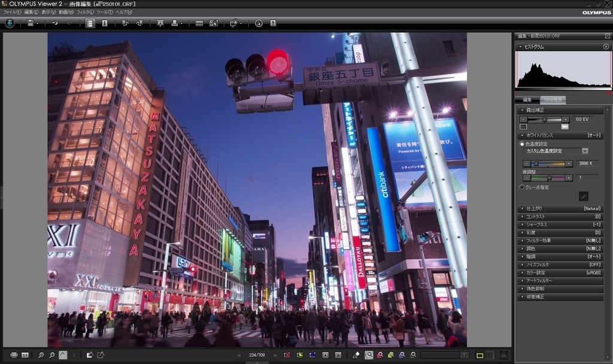Viewport: 613px width, 364px height.
Task: Select the 色温度設定 radio button
Action: pos(521,144)
